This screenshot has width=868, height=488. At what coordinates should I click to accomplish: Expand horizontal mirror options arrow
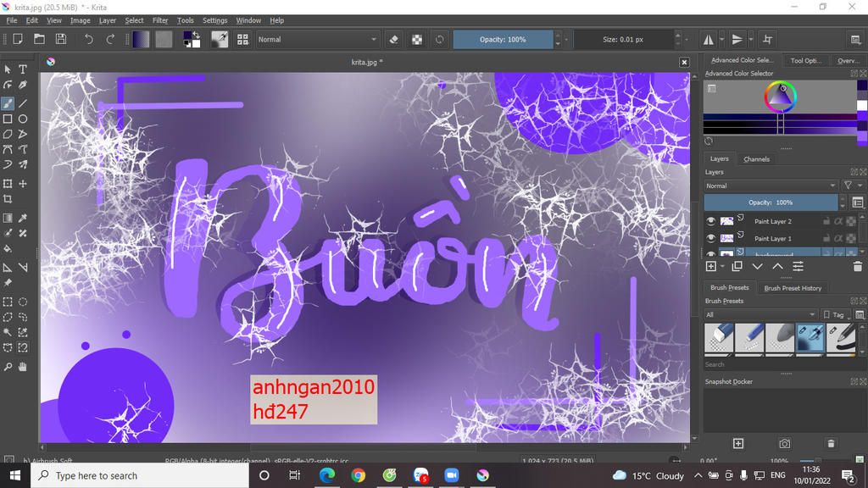[722, 39]
